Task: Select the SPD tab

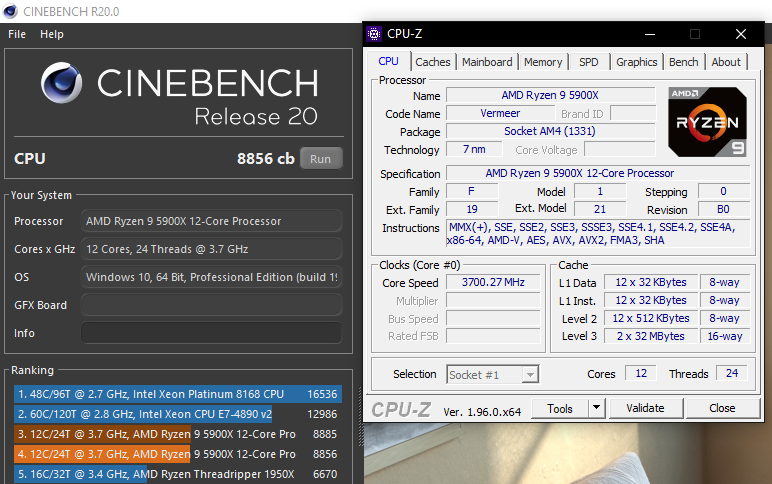Action: point(589,62)
